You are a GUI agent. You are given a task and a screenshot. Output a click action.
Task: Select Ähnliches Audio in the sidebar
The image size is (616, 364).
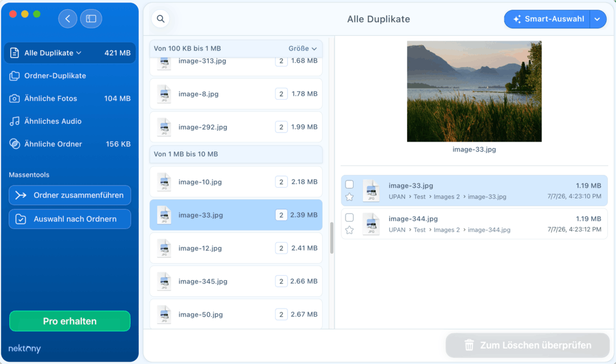[70, 121]
